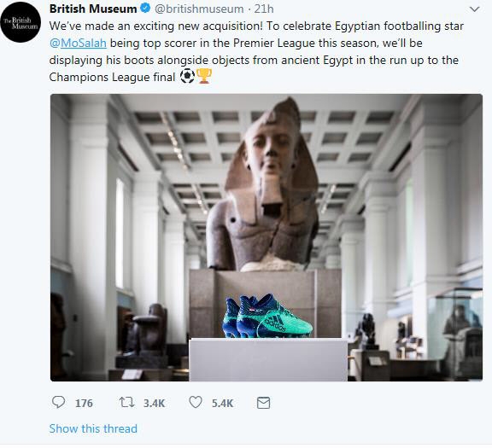Viewport: 492px width, 448px height.
Task: Open the tweet options chevron menu
Action: tap(474, 9)
